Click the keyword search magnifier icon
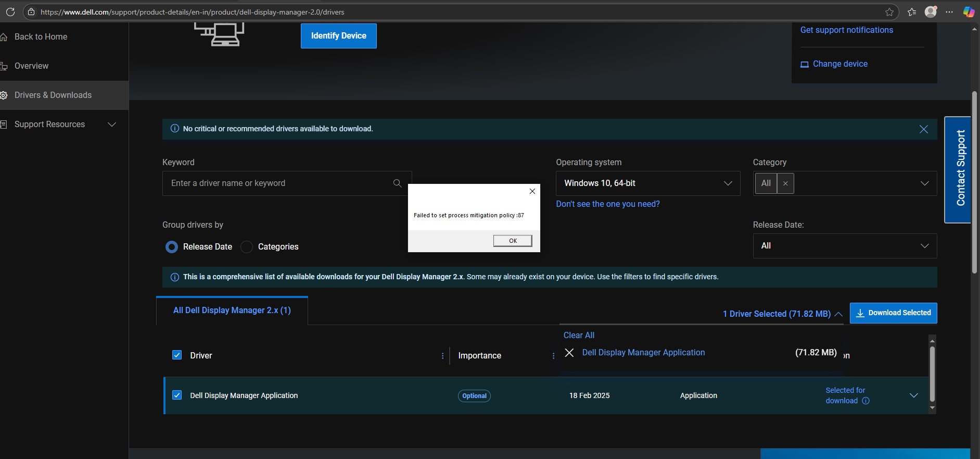 [397, 183]
